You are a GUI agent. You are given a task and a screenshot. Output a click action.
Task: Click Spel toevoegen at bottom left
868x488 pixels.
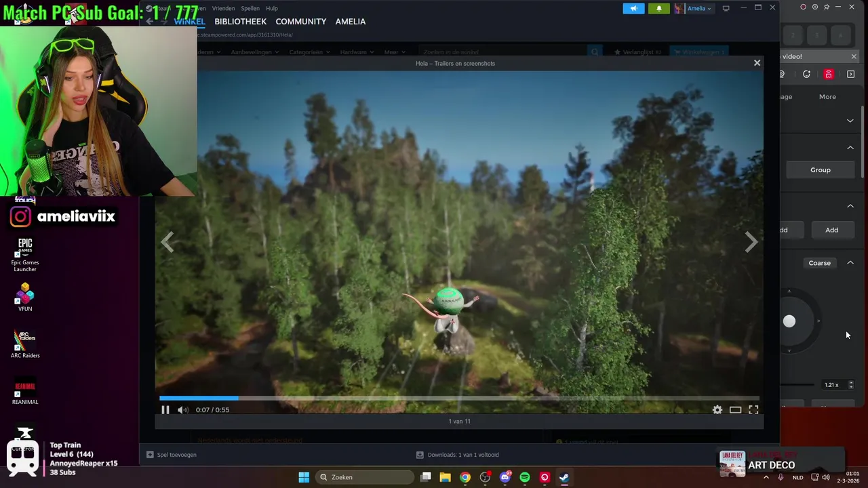coord(172,455)
